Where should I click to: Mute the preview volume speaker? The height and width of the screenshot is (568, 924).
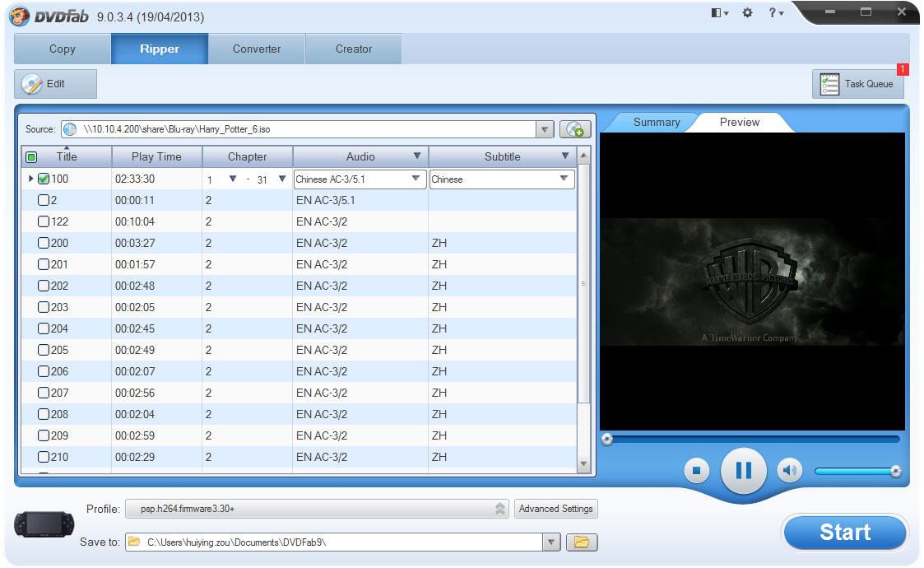coord(790,470)
